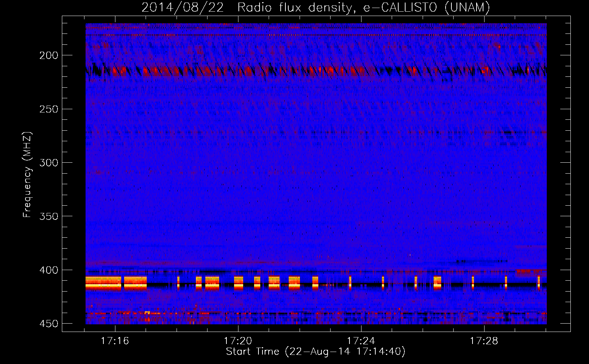589x364 pixels.
Task: Click the 350 frequency tick label
Action: 49,216
